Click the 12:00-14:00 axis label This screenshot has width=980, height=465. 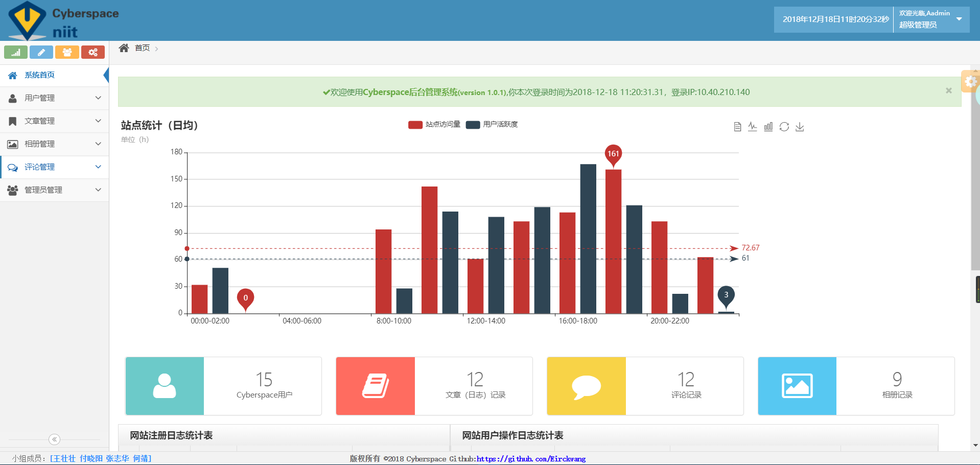pyautogui.click(x=486, y=321)
